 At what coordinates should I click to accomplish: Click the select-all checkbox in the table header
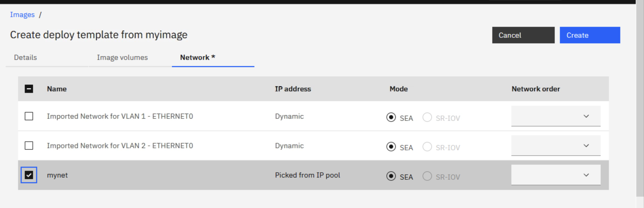(29, 89)
